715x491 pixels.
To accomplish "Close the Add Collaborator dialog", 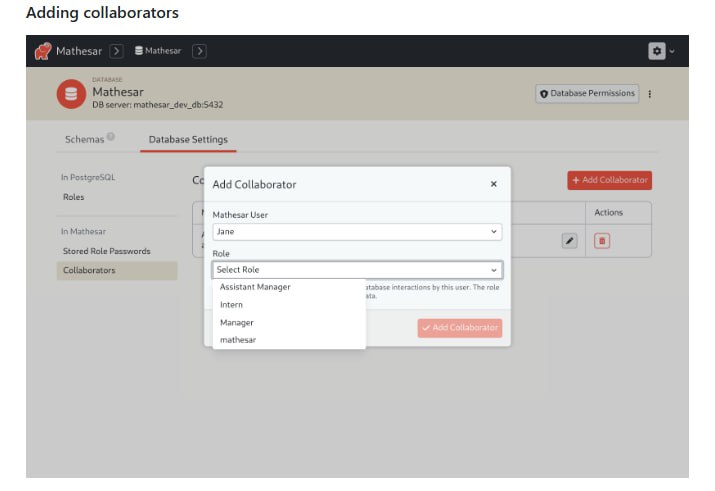I will (493, 184).
